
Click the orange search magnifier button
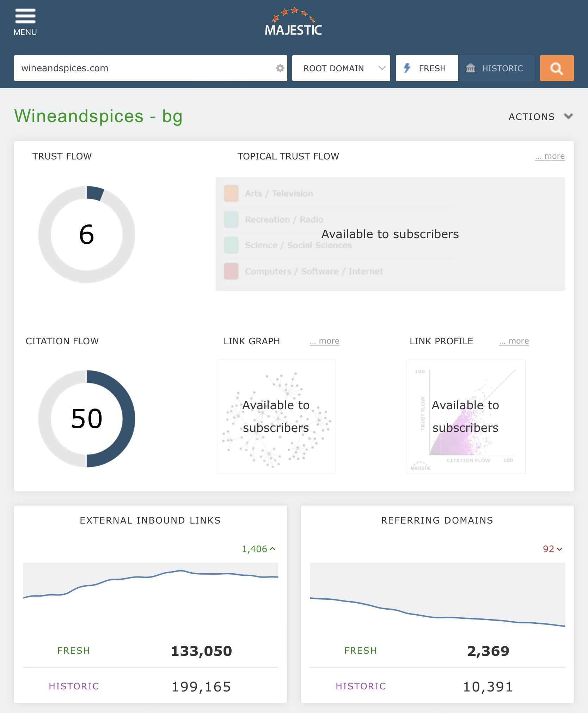coord(557,68)
